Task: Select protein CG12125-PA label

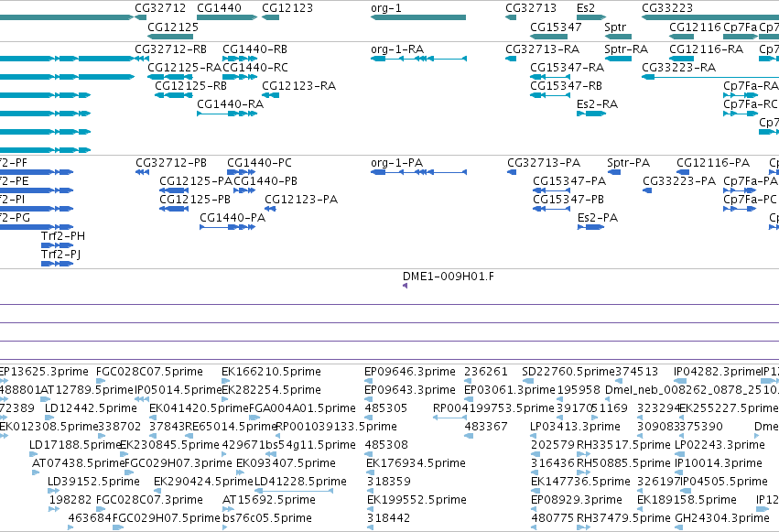Action: (x=196, y=181)
